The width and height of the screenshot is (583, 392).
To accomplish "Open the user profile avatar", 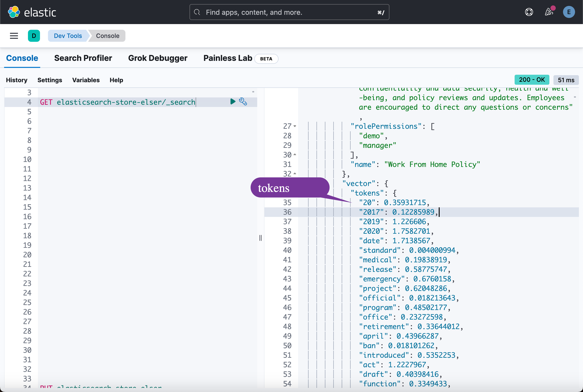I will point(569,12).
